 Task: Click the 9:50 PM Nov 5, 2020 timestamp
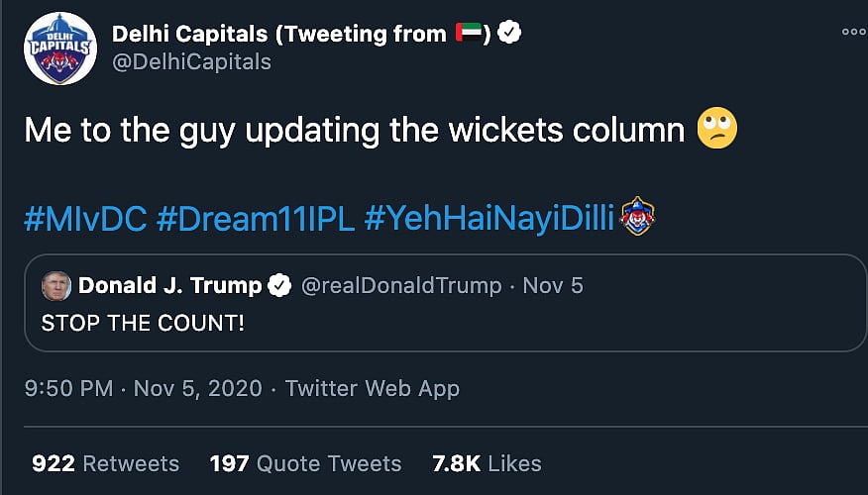click(x=144, y=388)
